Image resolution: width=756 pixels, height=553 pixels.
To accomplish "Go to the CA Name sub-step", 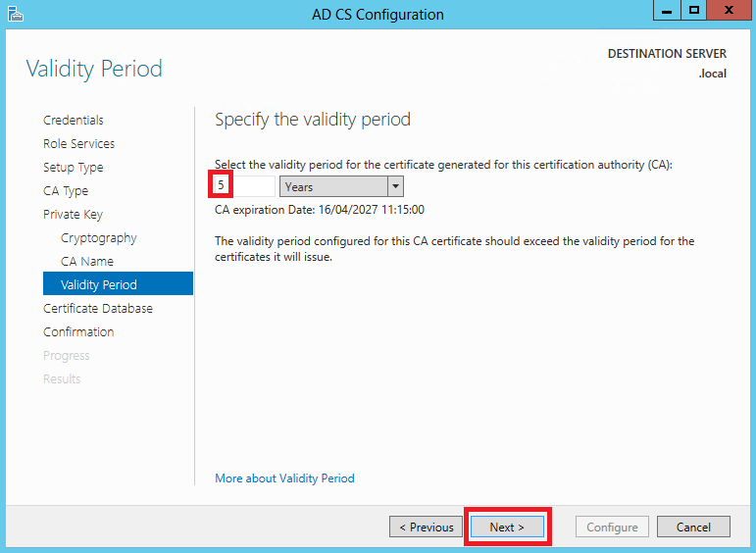I will pyautogui.click(x=87, y=262).
